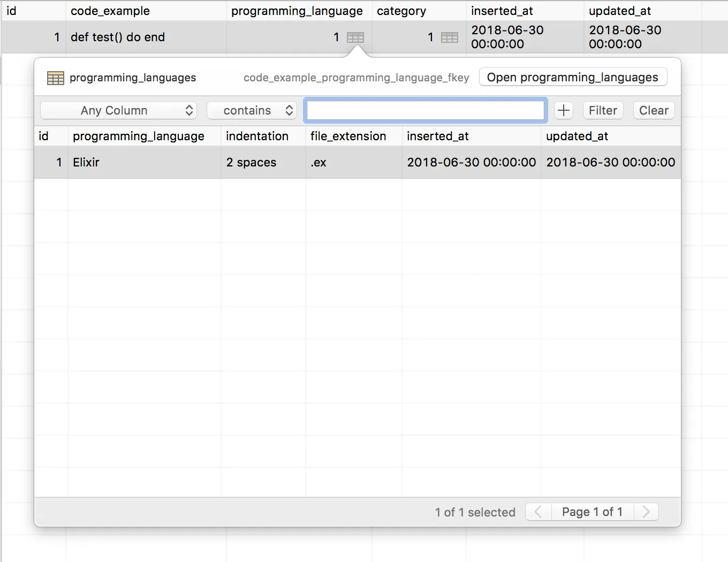The image size is (728, 562).
Task: Click the Clear button
Action: 654,110
